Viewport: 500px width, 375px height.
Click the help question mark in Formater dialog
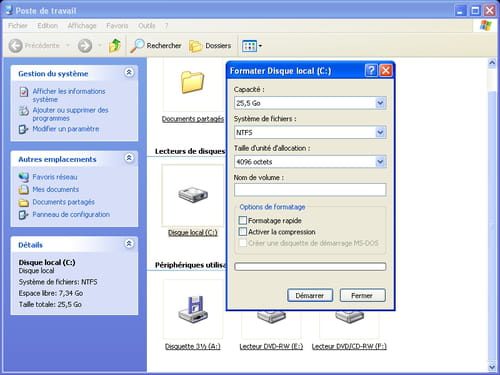(x=371, y=70)
